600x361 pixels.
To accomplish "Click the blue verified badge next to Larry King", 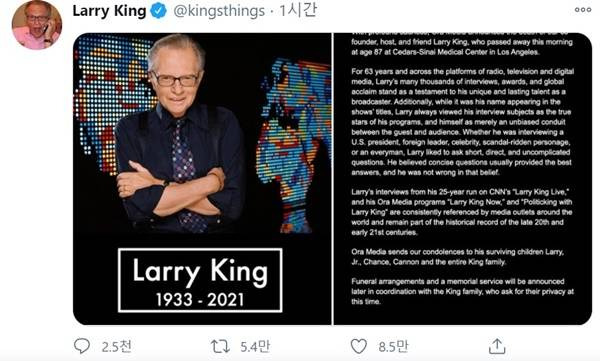I will [158, 11].
